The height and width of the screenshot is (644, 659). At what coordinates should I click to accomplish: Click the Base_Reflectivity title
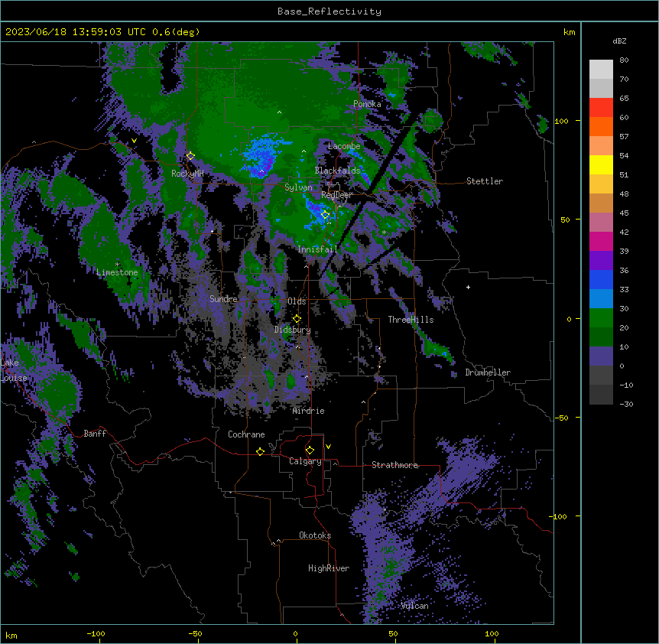click(x=329, y=11)
